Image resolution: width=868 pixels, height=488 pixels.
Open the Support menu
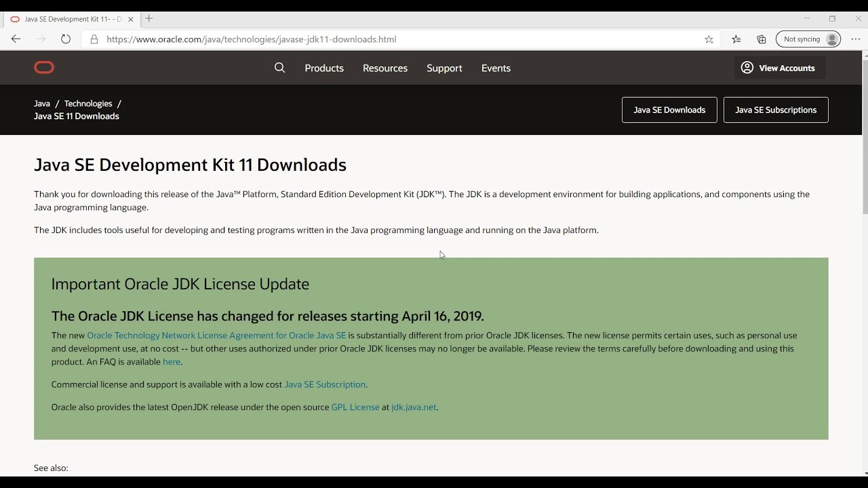[444, 68]
